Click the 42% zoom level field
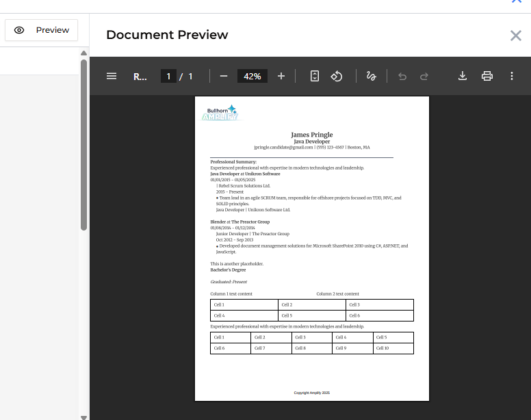The image size is (531, 420). pos(252,76)
